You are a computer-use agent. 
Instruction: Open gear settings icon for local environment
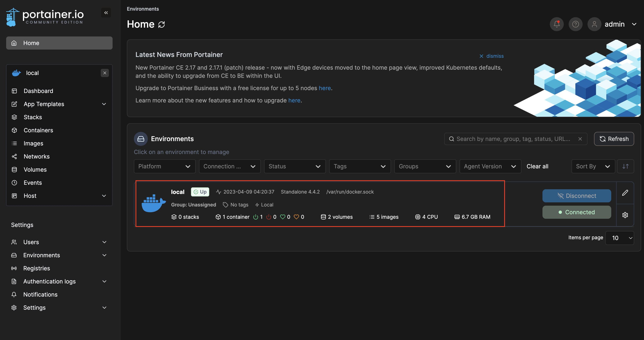pyautogui.click(x=625, y=215)
